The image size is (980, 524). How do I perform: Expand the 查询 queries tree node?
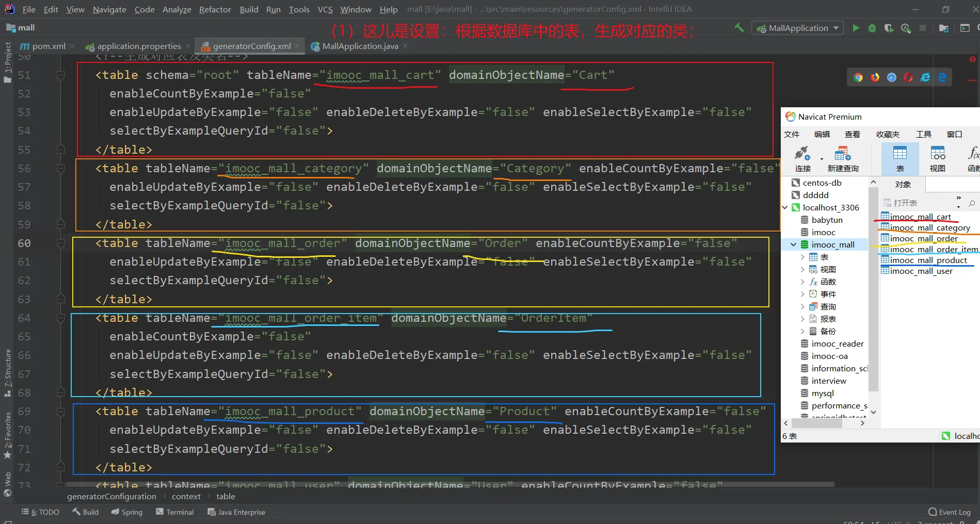[802, 307]
